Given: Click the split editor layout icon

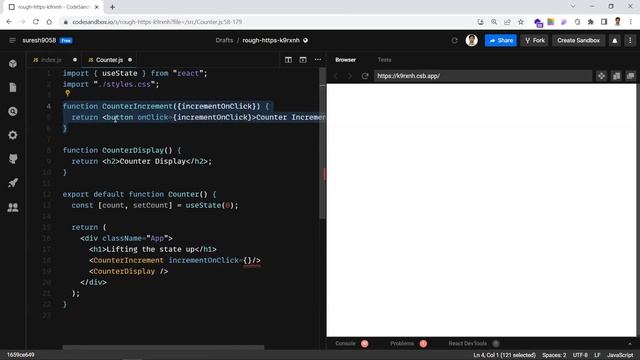Looking at the screenshot, I should (288, 60).
